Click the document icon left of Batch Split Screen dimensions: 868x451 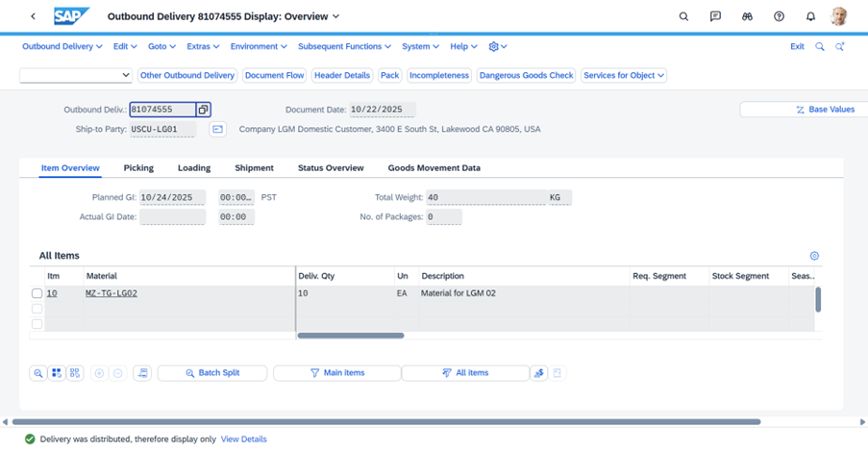click(x=142, y=373)
